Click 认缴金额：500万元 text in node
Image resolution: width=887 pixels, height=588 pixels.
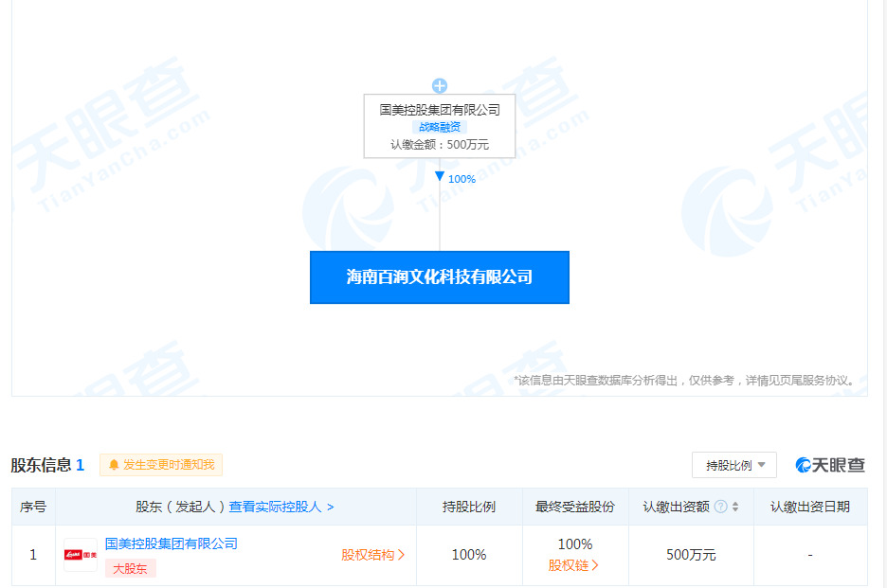click(440, 145)
